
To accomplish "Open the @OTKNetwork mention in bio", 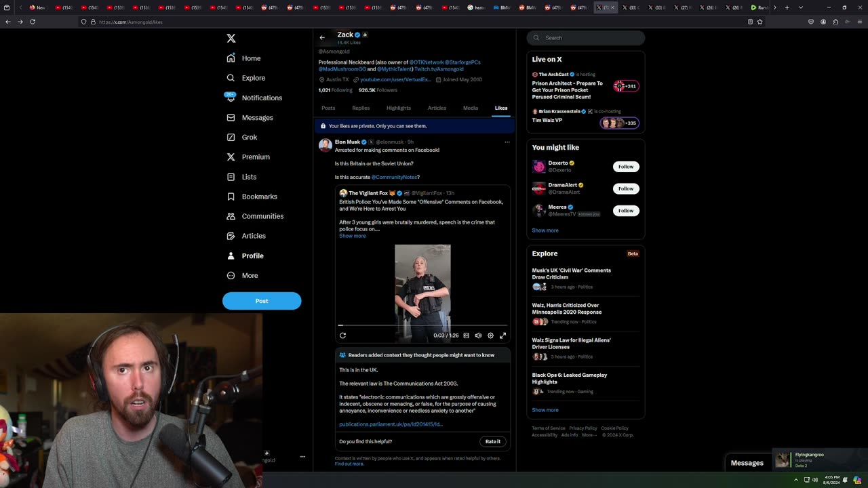I will point(427,62).
